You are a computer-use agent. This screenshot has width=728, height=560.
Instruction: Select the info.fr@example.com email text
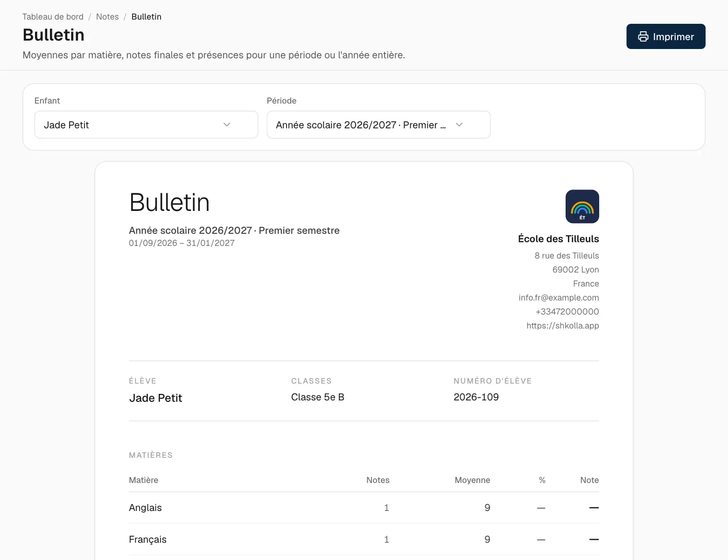[559, 298]
